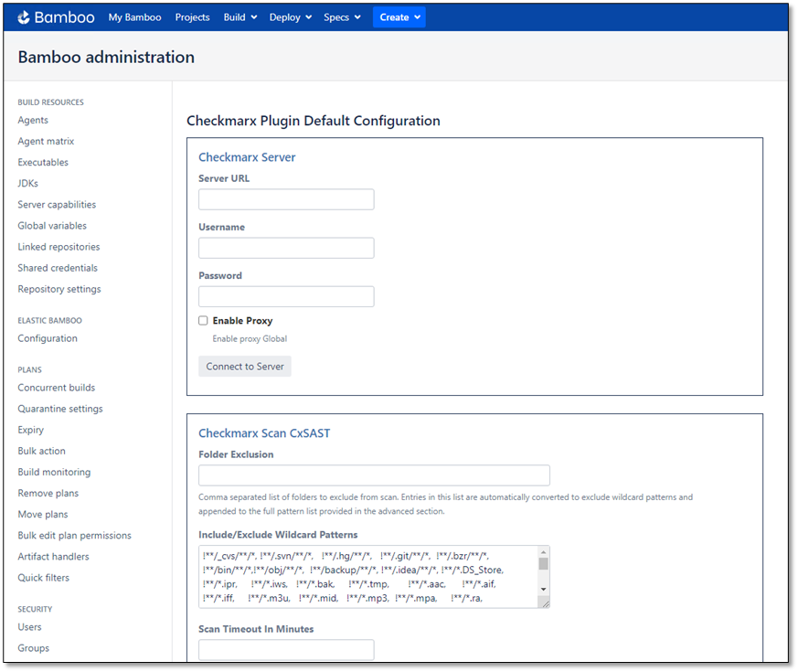Viewport: 798px width, 672px height.
Task: Focus the Password input field
Action: coord(286,296)
